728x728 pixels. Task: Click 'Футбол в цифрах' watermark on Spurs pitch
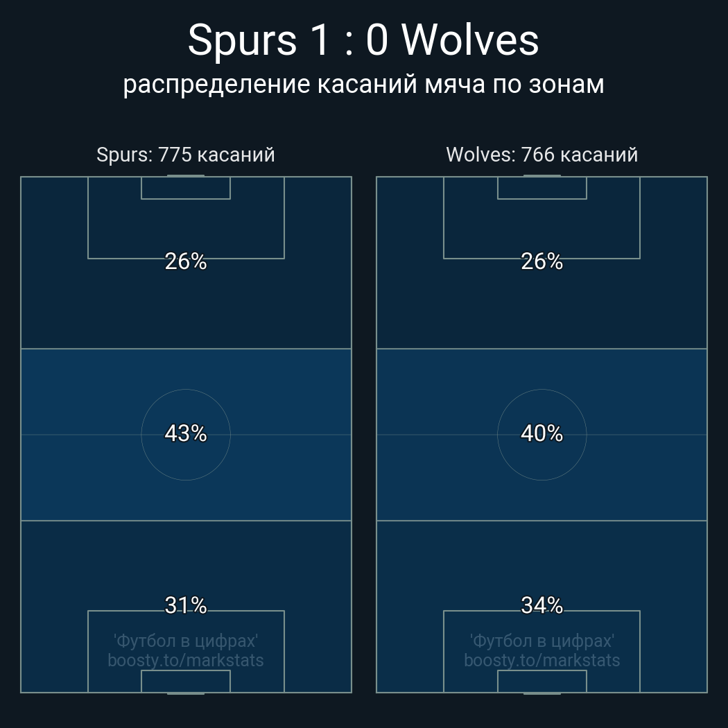[186, 641]
